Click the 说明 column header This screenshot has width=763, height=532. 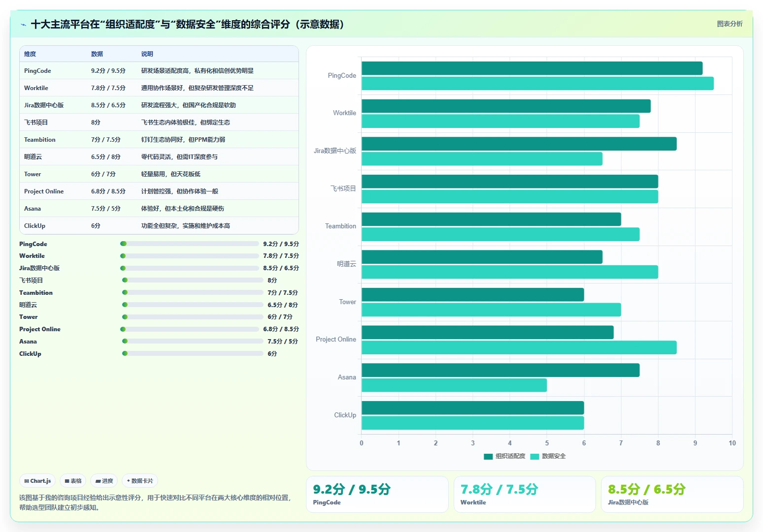[x=147, y=54]
